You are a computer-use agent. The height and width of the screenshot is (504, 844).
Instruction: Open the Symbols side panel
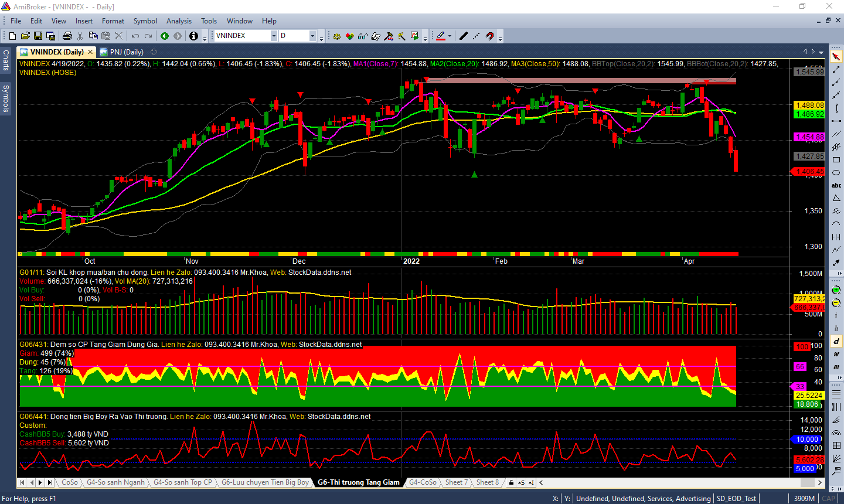coord(6,98)
